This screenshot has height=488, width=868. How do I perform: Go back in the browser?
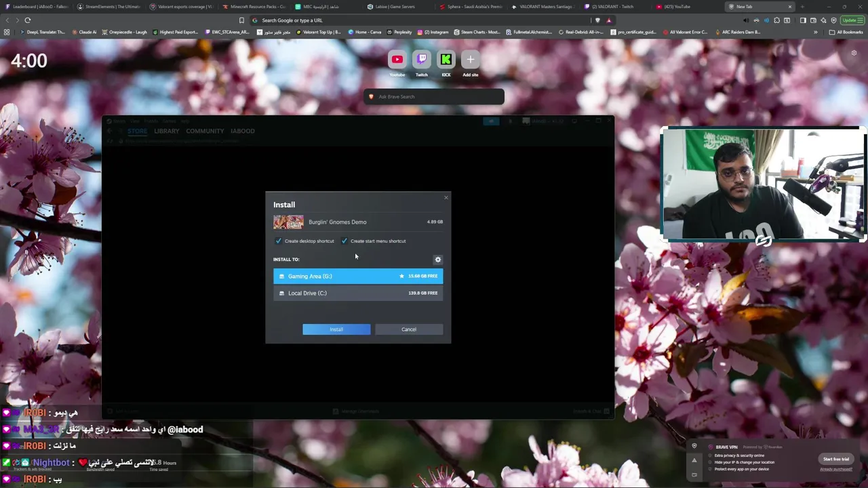8,20
